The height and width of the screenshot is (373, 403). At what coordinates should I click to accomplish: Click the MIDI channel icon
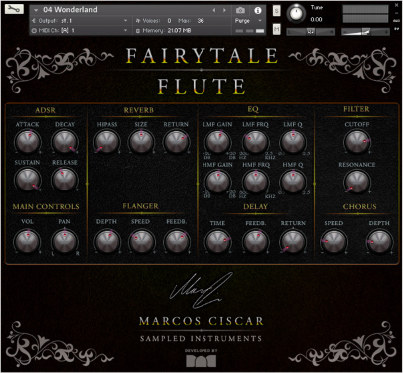click(x=34, y=30)
